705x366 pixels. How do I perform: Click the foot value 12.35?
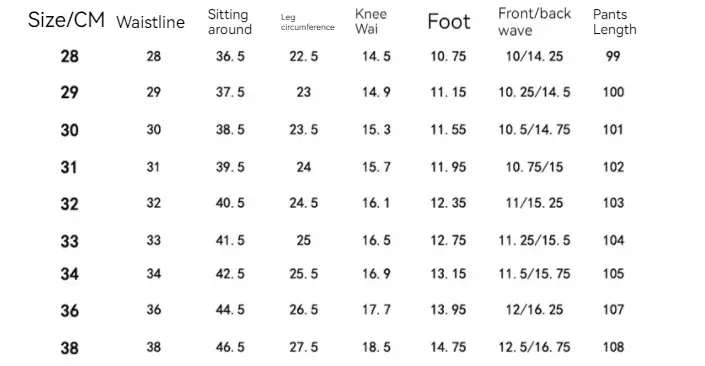[x=448, y=203]
